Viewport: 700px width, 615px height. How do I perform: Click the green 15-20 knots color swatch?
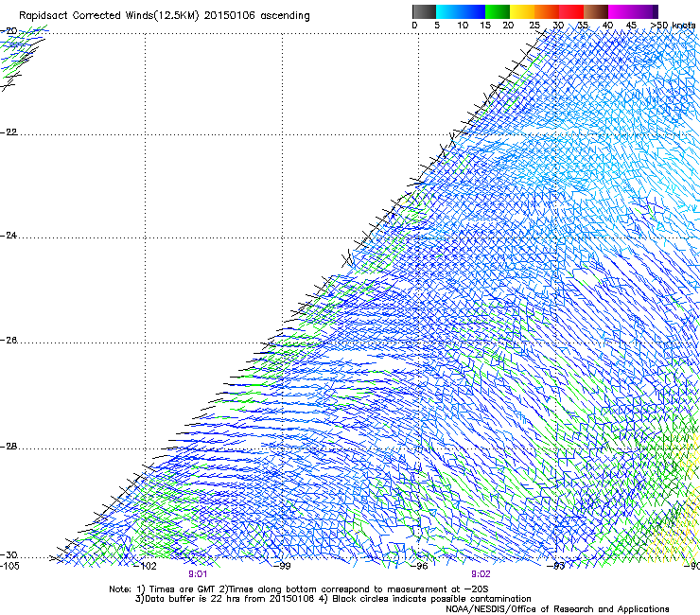coord(498,11)
